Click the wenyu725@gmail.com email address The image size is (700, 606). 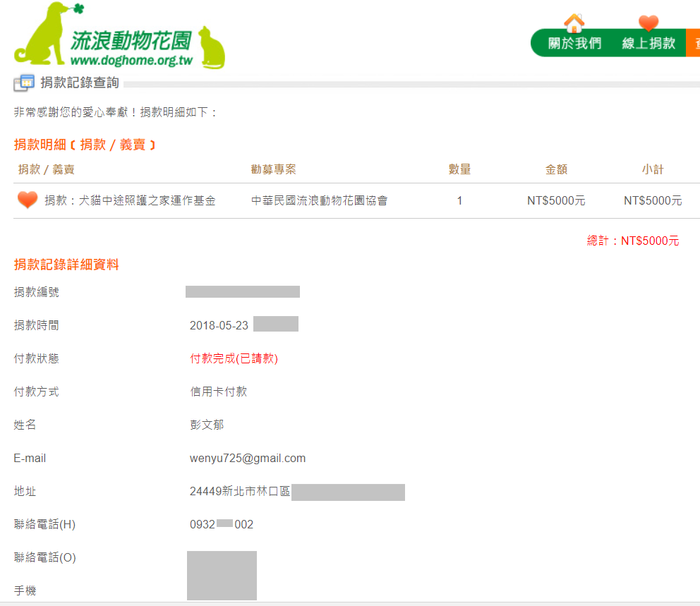(x=248, y=459)
